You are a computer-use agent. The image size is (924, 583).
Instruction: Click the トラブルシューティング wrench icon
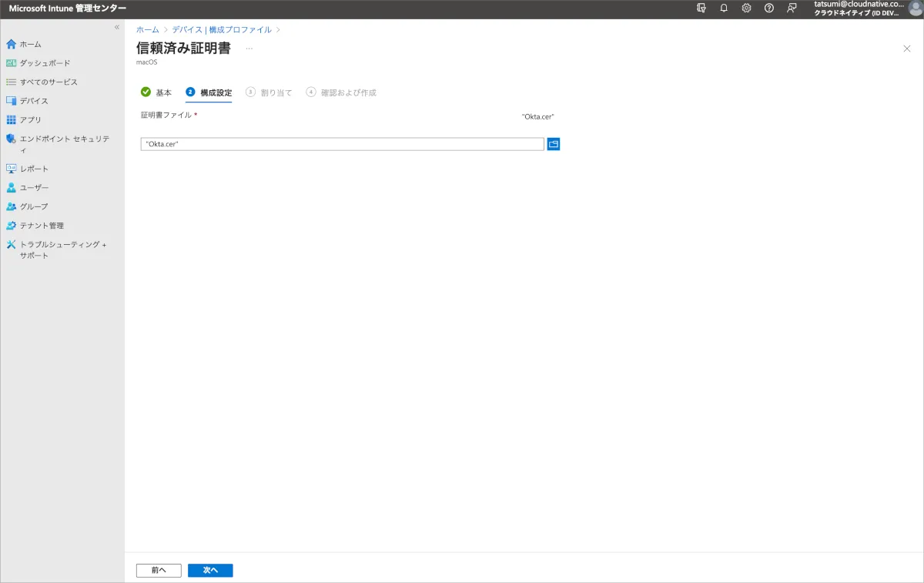(11, 244)
